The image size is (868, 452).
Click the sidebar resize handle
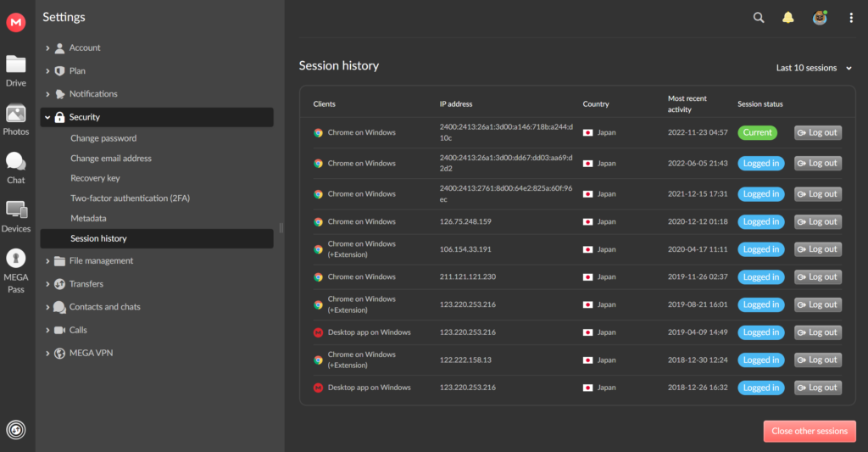tap(281, 227)
